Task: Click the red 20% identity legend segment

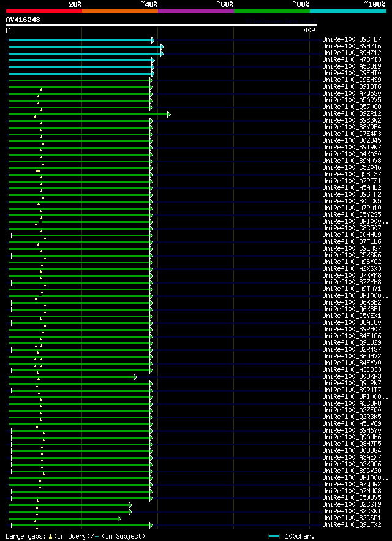Action: point(44,10)
